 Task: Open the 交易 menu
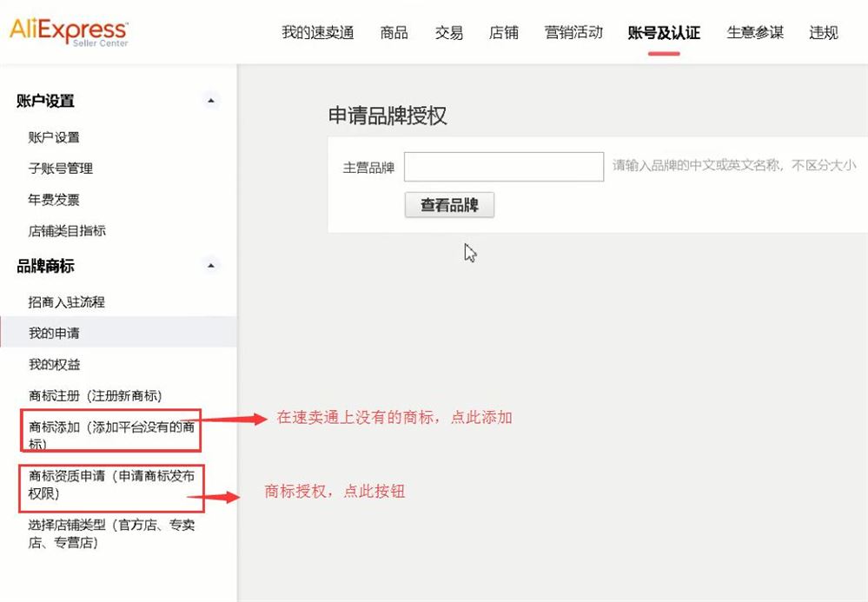(x=449, y=33)
